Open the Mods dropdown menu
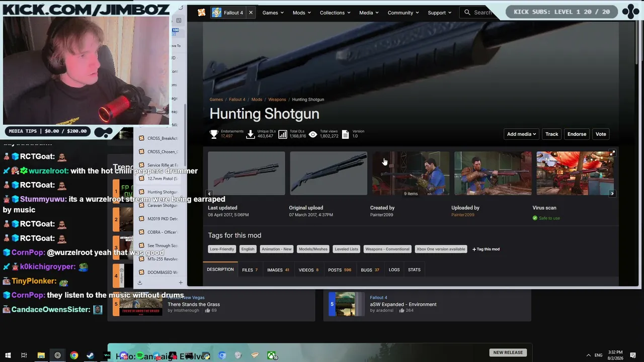The height and width of the screenshot is (362, 644). (301, 13)
